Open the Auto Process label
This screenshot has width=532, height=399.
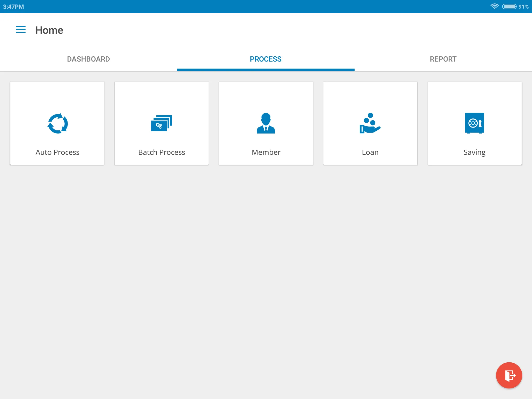click(x=57, y=152)
